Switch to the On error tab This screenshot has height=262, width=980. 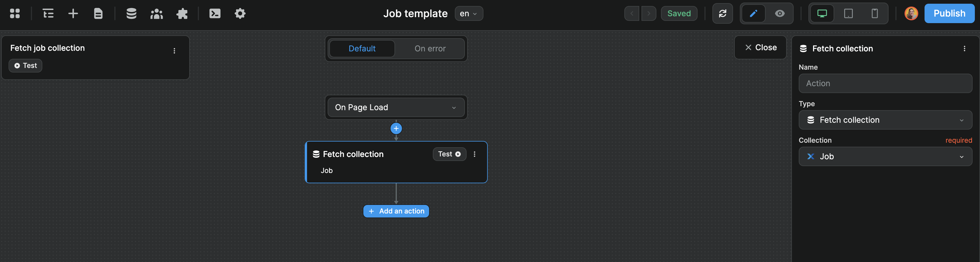(430, 48)
